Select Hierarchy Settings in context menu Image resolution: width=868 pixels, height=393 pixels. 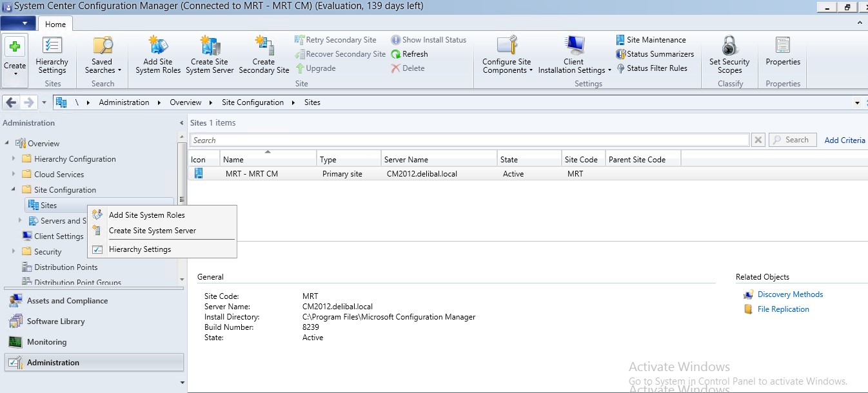point(140,249)
